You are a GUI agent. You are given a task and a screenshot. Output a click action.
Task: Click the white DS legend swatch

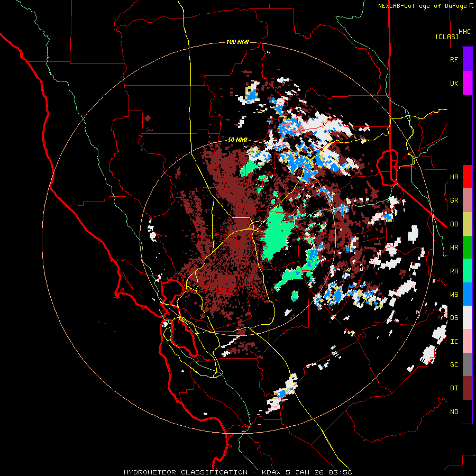click(467, 317)
